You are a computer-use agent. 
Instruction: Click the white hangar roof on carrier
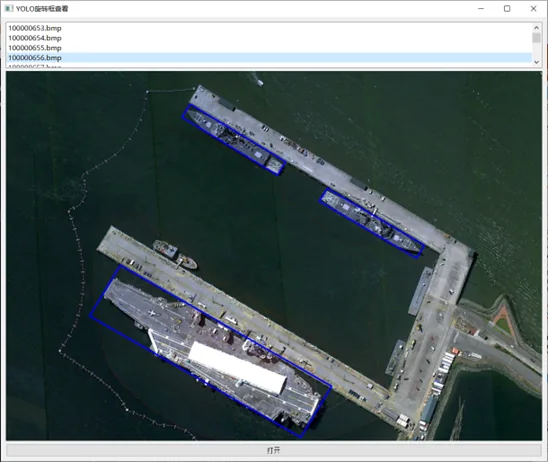coord(238,368)
